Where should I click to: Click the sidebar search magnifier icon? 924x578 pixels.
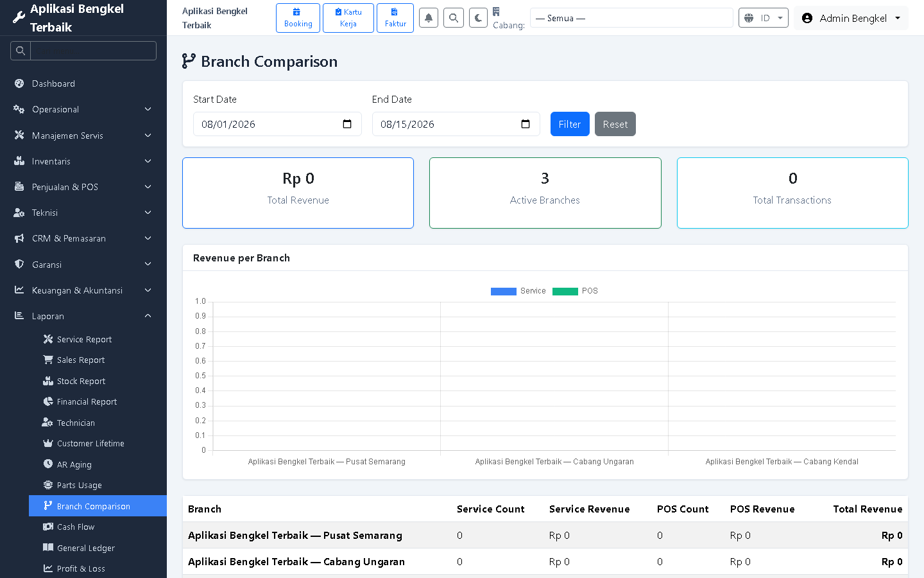(x=21, y=51)
